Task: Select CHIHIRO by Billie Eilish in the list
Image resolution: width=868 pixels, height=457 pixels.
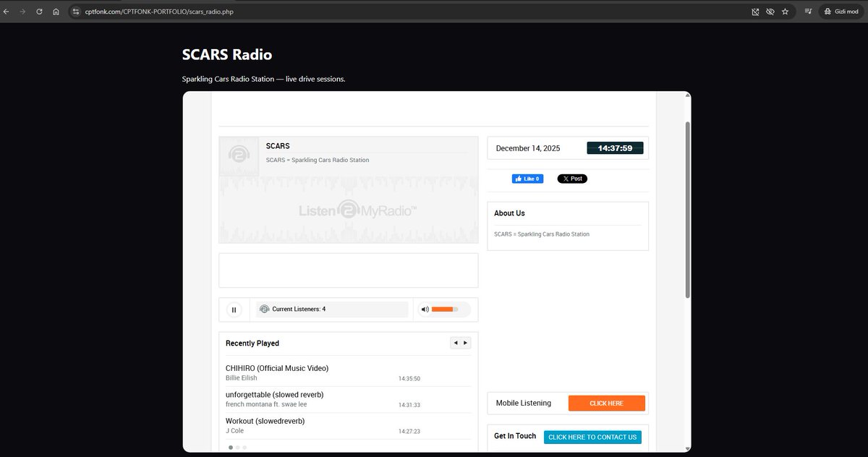Action: point(277,372)
